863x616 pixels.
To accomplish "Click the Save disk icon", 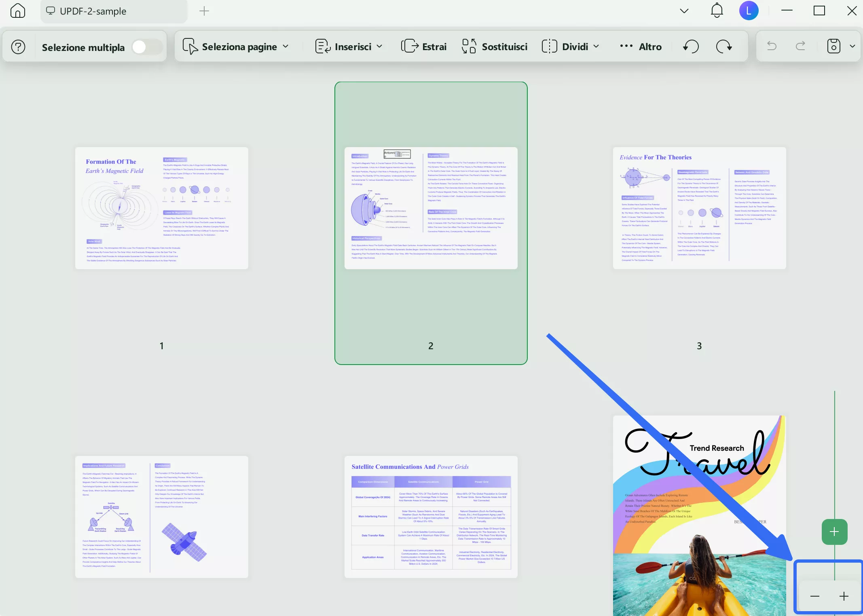I will pyautogui.click(x=833, y=46).
